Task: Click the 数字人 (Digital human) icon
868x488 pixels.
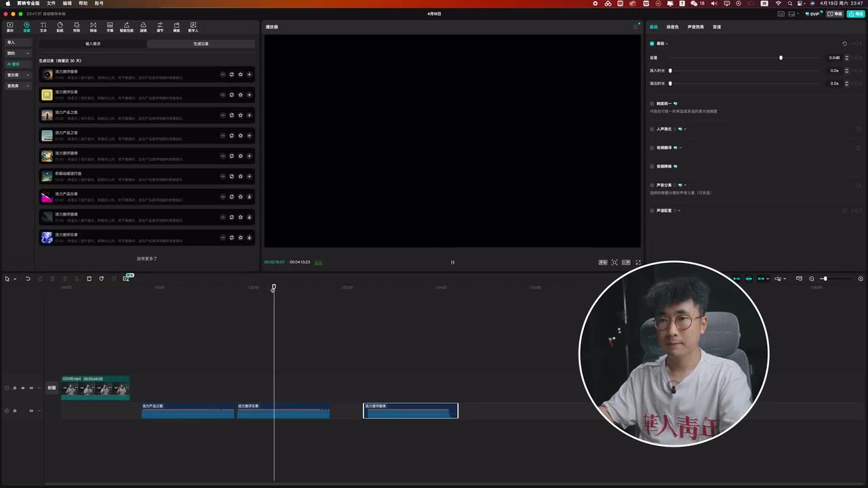Action: 193,27
